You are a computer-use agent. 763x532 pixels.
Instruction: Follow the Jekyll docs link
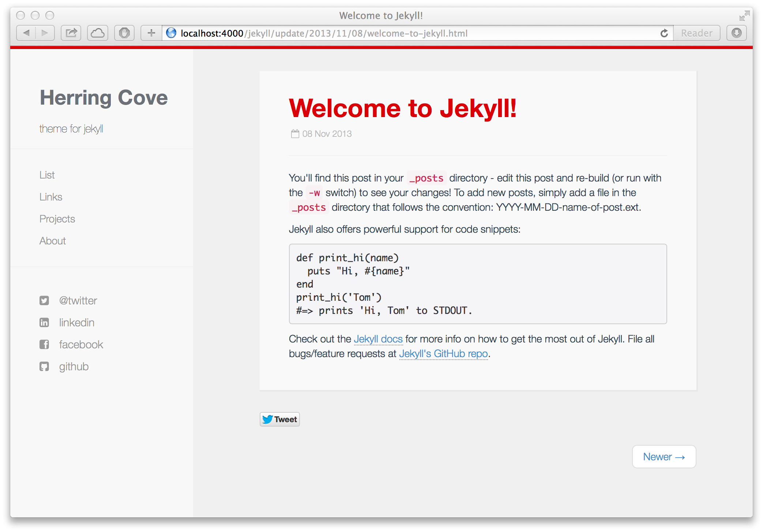coord(378,339)
